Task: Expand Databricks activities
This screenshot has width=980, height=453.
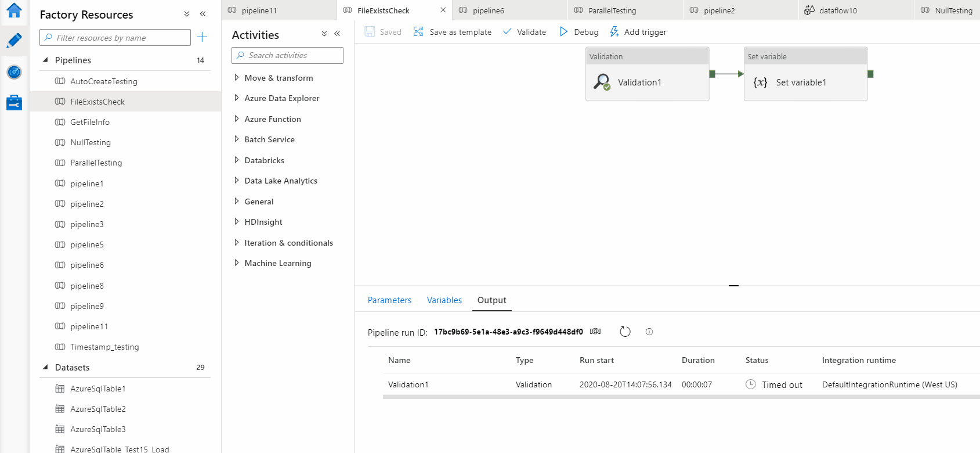Action: [236, 160]
